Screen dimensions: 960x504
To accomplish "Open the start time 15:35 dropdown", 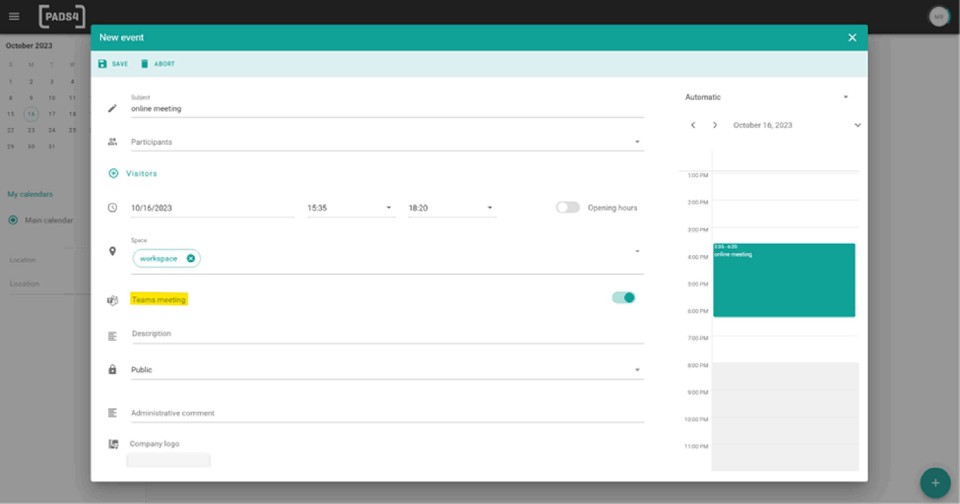I will click(x=350, y=208).
